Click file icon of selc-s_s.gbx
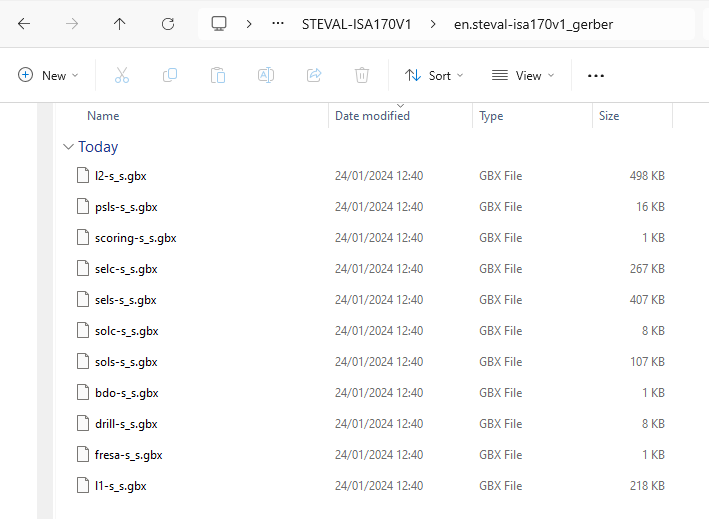The width and height of the screenshot is (709, 519). coord(83,268)
